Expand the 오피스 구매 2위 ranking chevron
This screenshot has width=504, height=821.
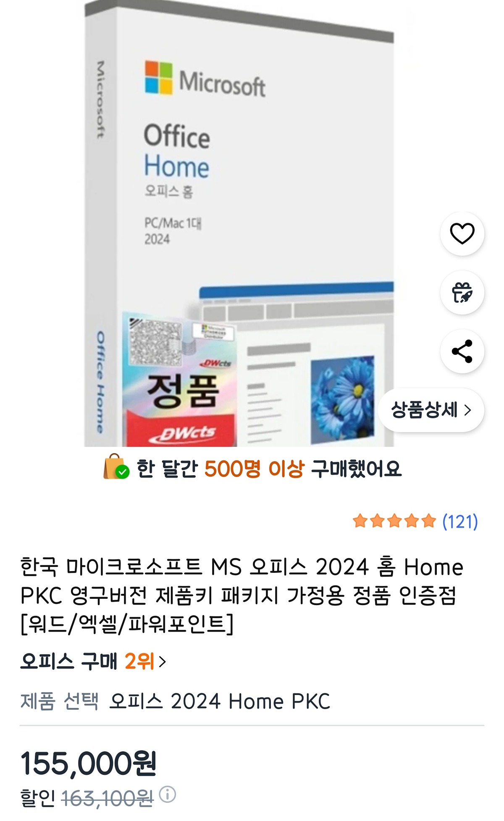tap(163, 661)
